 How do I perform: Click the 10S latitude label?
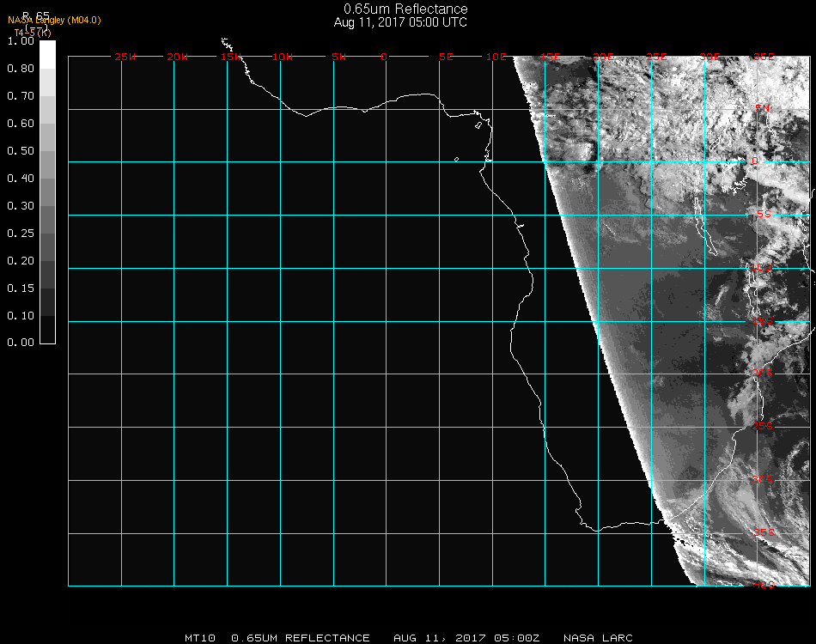(761, 267)
